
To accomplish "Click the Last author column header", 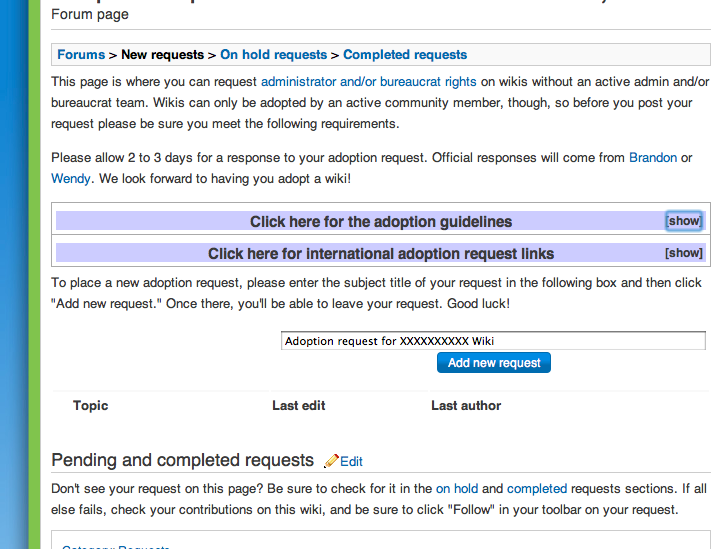I will click(466, 405).
